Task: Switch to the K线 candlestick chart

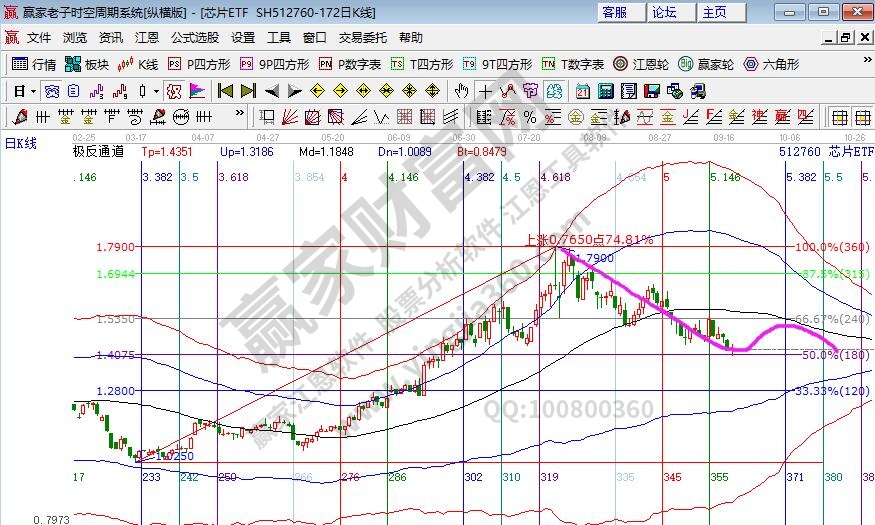Action: coord(139,64)
